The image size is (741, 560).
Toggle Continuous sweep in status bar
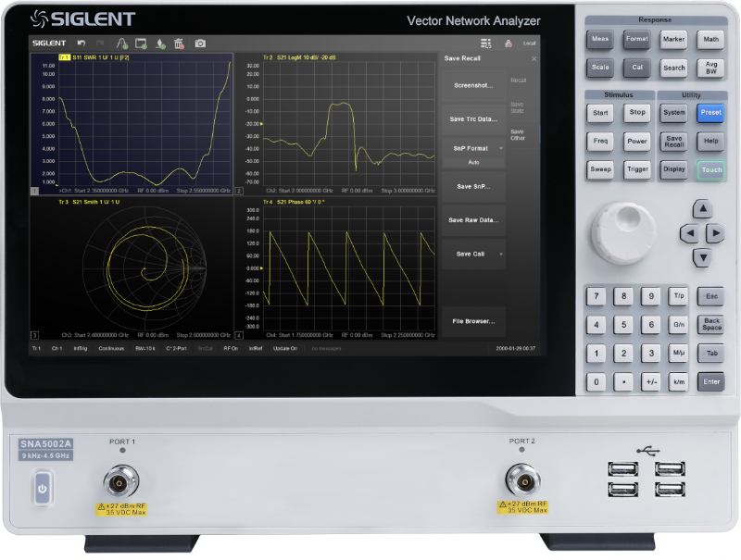point(111,348)
